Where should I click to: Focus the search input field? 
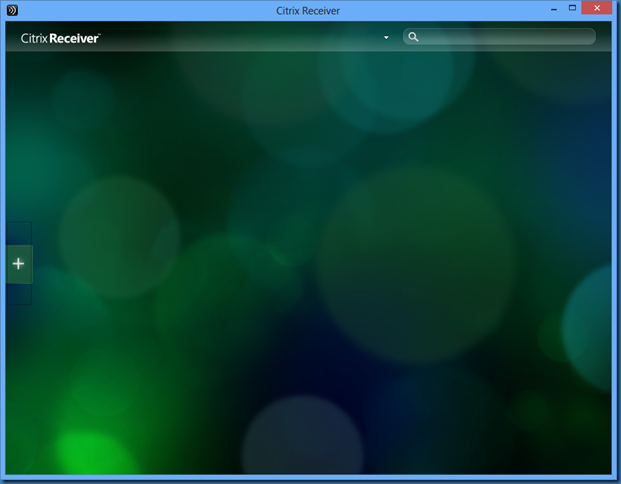click(499, 37)
